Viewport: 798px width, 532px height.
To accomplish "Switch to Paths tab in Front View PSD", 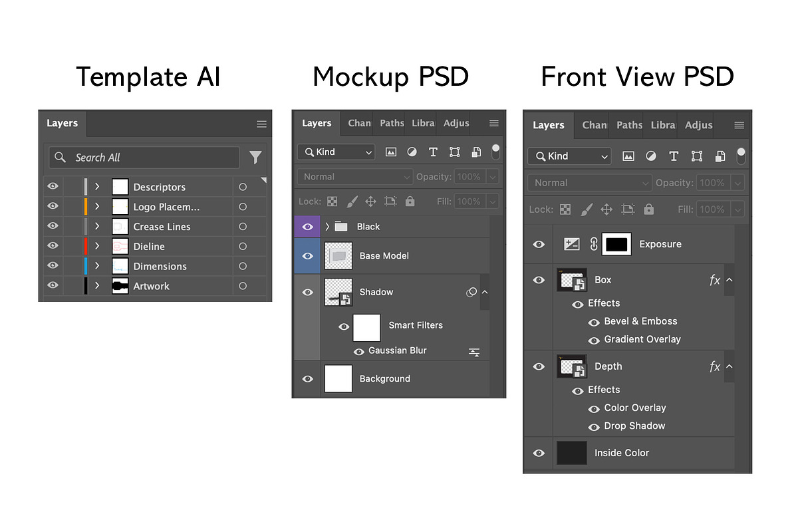I will coord(629,125).
